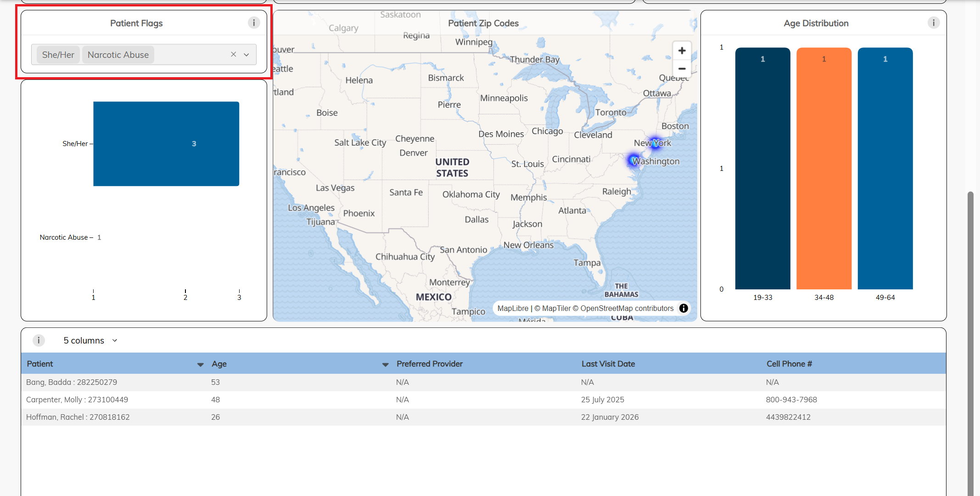Zoom in on the Patient Zip Codes map
This screenshot has height=496, width=980.
(682, 51)
